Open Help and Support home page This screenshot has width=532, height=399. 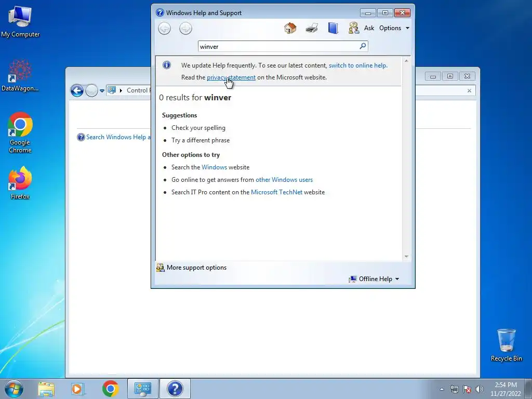(290, 28)
